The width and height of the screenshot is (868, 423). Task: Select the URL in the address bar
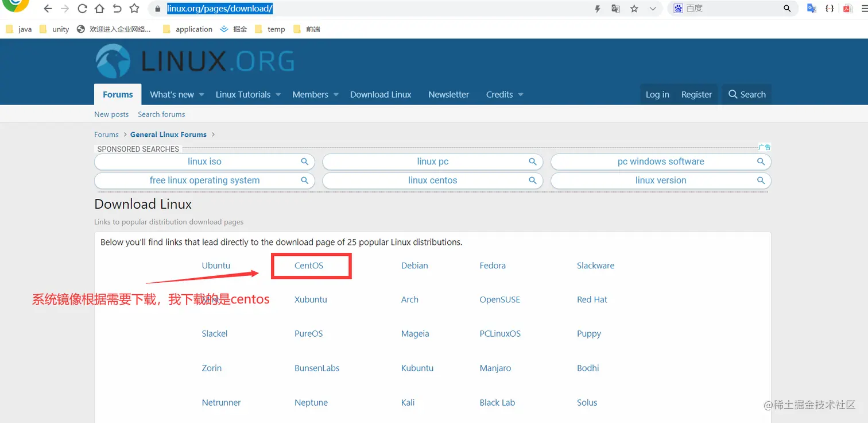click(x=220, y=9)
